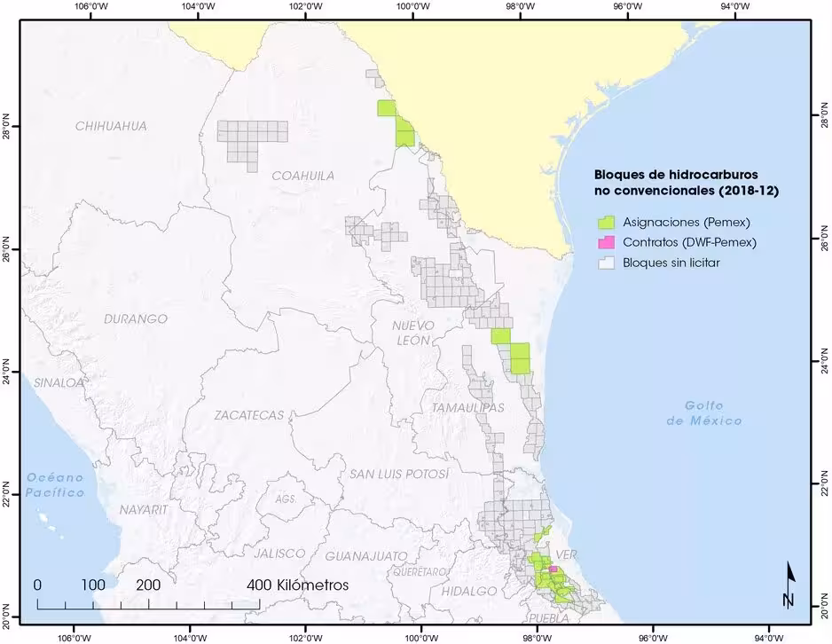Click the pink Contratos legend swatch
The image size is (832, 644).
[x=606, y=242]
